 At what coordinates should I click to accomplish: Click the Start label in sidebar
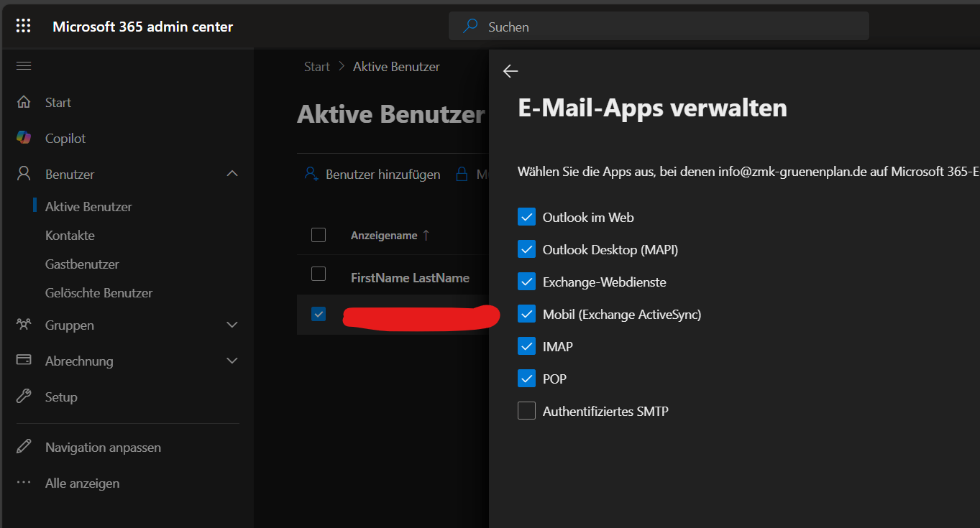(58, 102)
